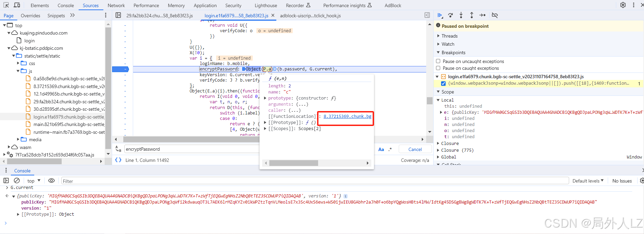Toggle regular expression (.*) in search bar
Viewport: 644px width, 234px height.
pos(390,149)
